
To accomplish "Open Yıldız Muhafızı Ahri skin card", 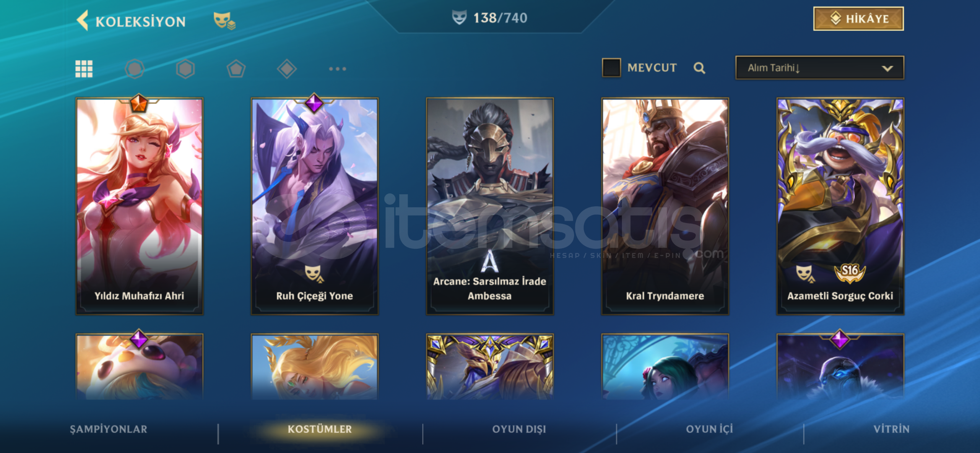I will point(139,206).
